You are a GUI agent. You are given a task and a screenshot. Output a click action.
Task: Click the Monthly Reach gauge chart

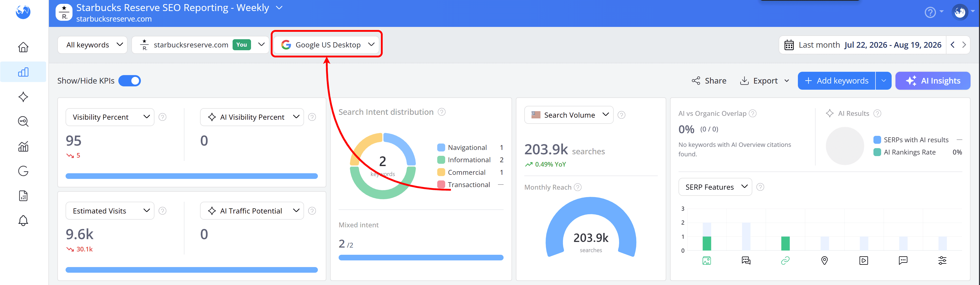[591, 228]
